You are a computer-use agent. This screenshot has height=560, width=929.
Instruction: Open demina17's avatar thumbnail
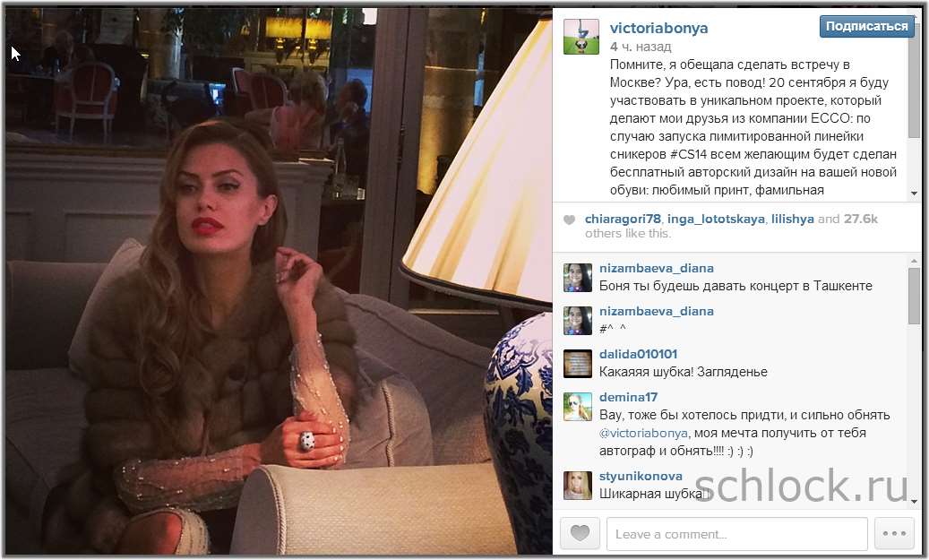(577, 407)
